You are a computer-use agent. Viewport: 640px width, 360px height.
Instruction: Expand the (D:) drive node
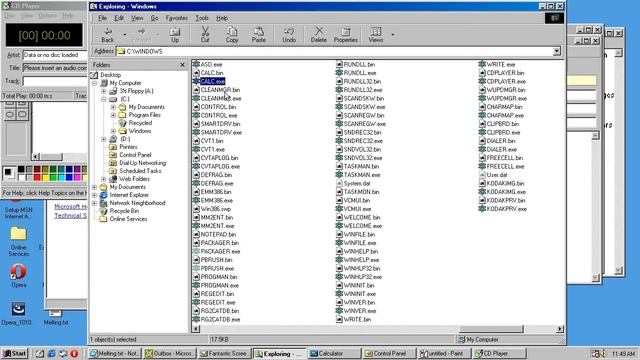pos(104,139)
